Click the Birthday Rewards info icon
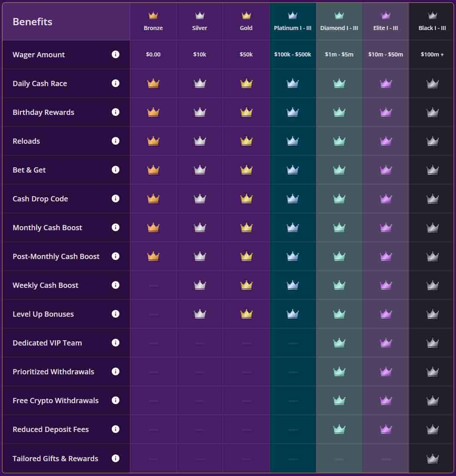Image resolution: width=456 pixels, height=476 pixels. pos(115,112)
